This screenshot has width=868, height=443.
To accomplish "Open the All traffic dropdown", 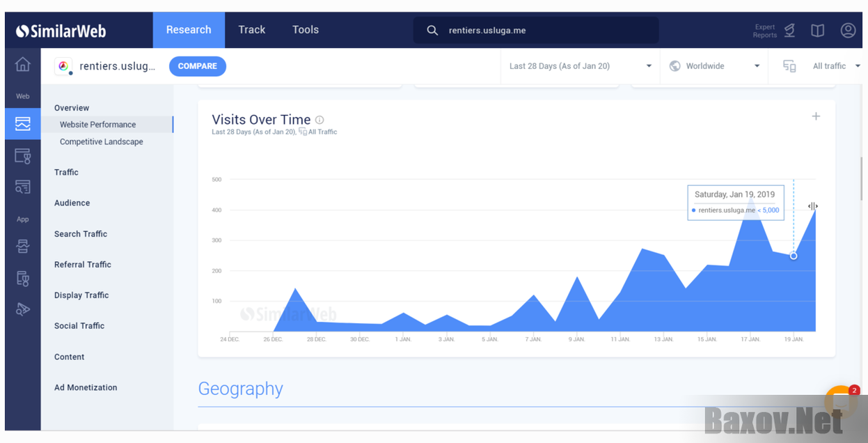I will click(837, 66).
